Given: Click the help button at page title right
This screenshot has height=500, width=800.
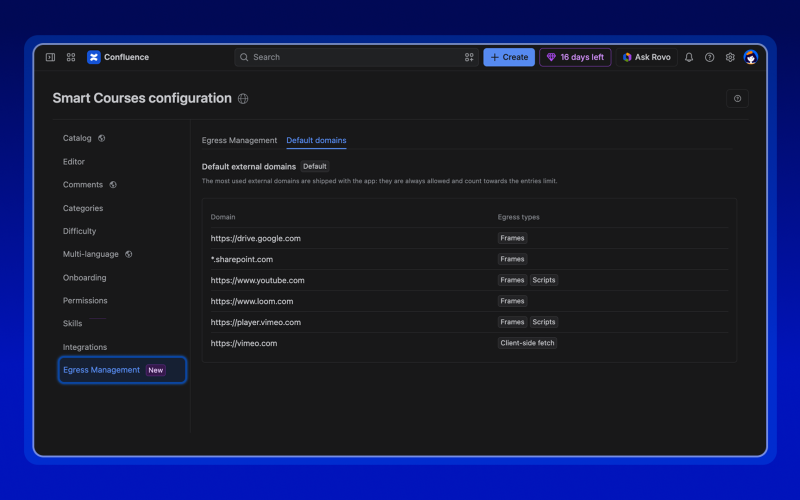Looking at the screenshot, I should pos(737,98).
